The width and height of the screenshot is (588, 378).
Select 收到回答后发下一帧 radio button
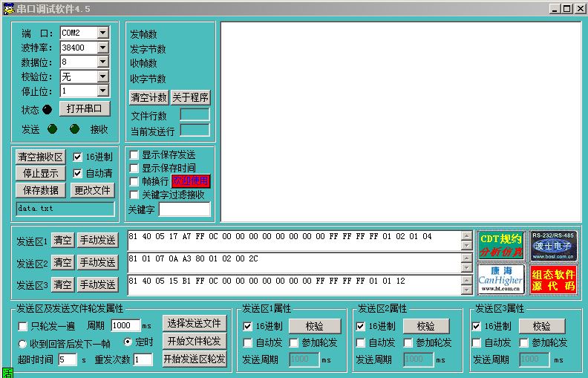click(22, 343)
